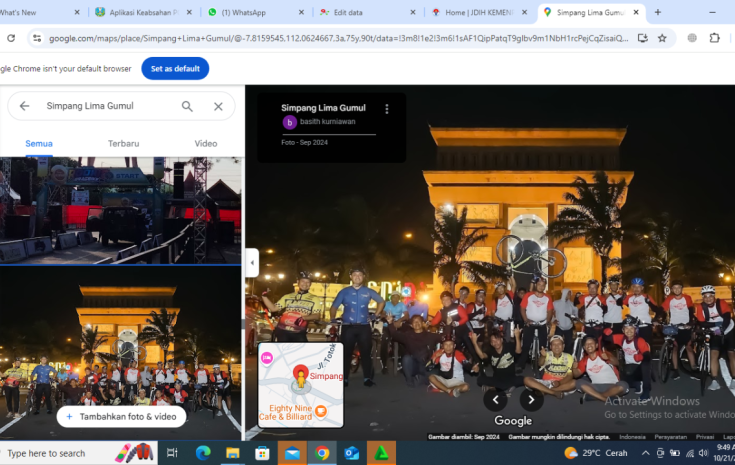Switch to What's New browser tab

tap(39, 13)
